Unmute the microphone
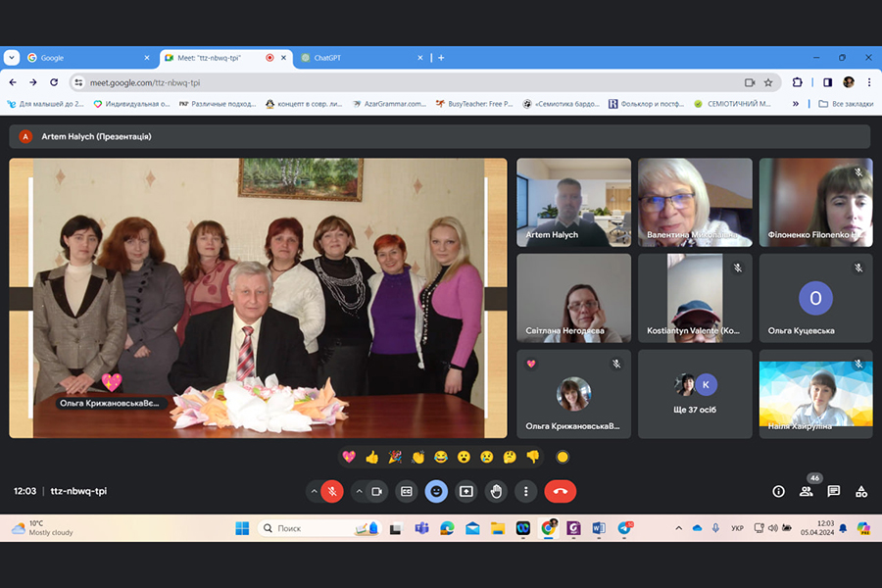This screenshot has height=588, width=882. click(x=333, y=491)
